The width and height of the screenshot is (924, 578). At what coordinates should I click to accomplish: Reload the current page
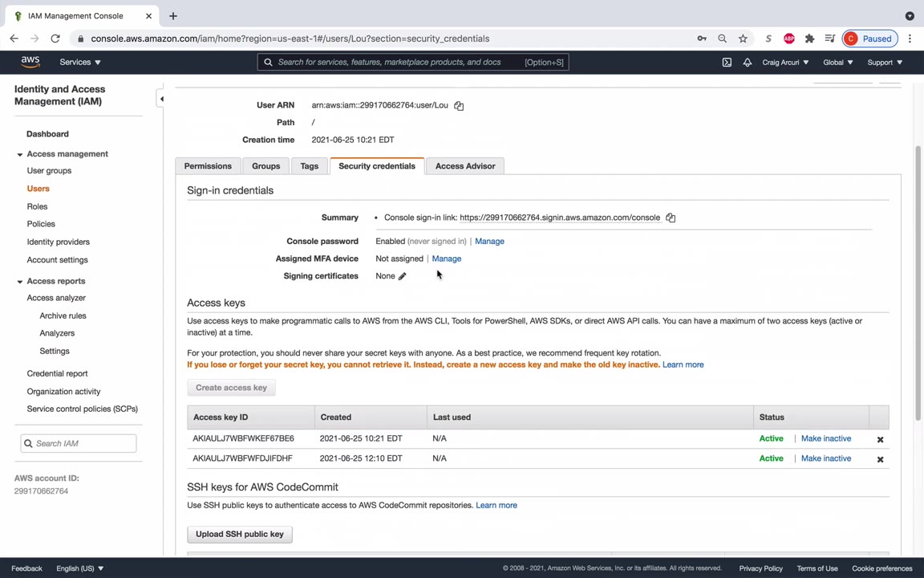tap(55, 39)
